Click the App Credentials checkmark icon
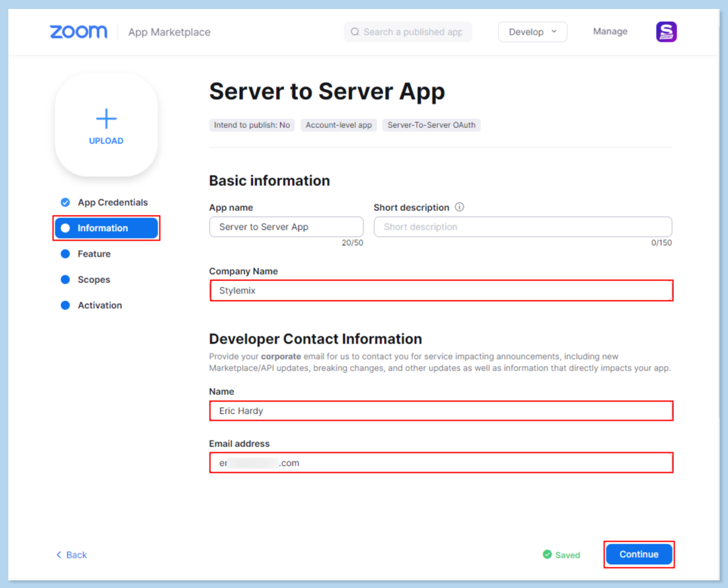 coord(65,203)
